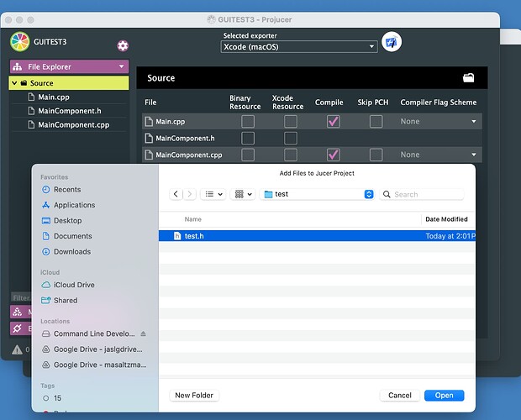521x420 pixels.
Task: Click the Modules panel icon
Action: tap(18, 312)
